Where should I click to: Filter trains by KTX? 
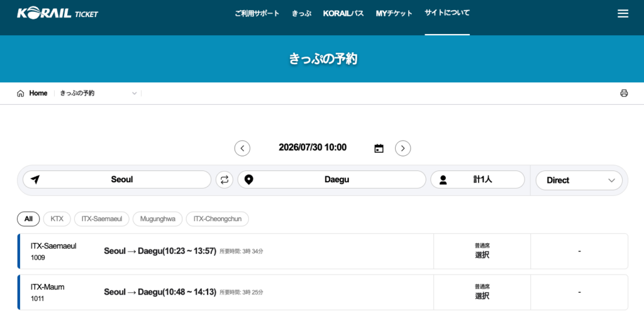pos(57,219)
